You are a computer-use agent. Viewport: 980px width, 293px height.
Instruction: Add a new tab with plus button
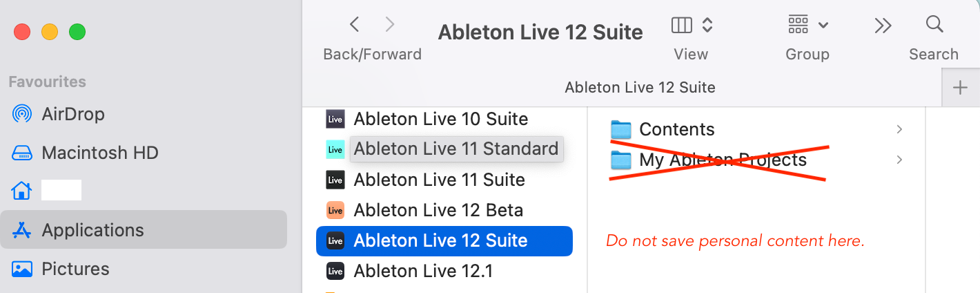click(960, 88)
